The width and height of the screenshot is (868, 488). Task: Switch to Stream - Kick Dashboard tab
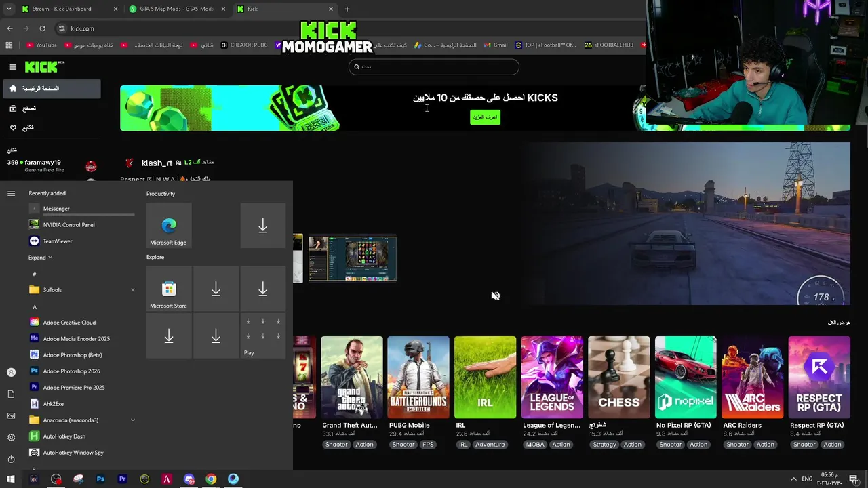click(68, 9)
